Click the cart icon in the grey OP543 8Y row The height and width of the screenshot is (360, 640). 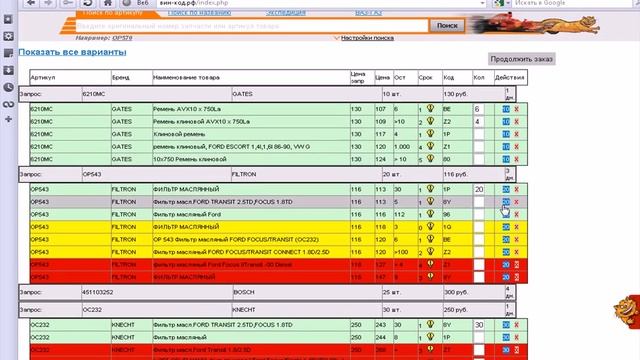506,202
